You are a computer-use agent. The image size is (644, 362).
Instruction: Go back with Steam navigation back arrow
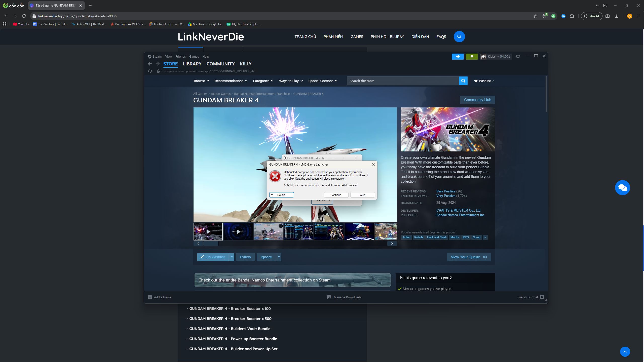[150, 64]
